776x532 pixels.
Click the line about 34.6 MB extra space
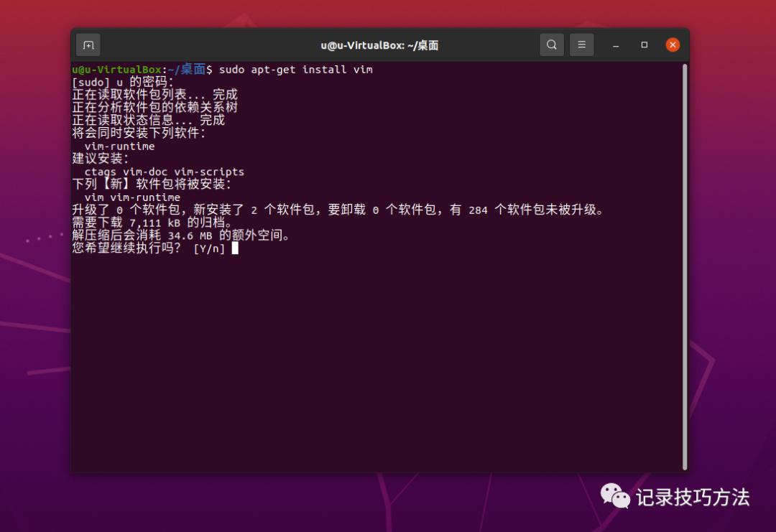(180, 235)
